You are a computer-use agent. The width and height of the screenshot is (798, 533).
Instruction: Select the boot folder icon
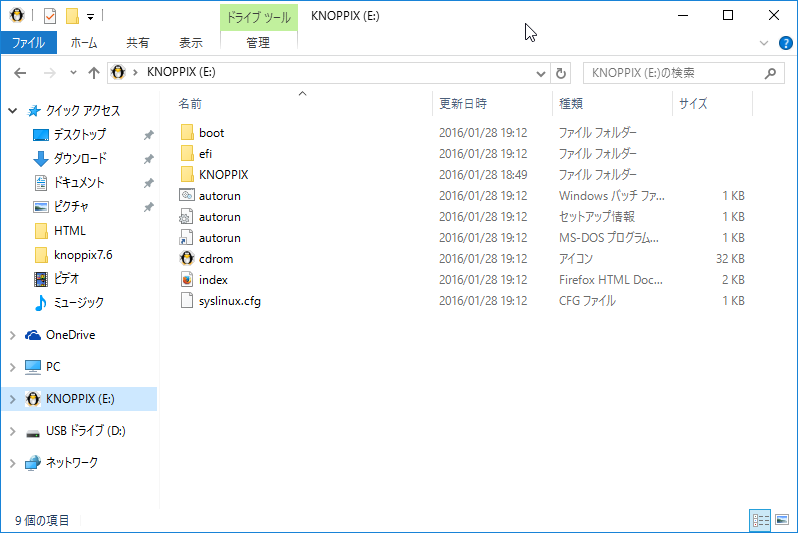[x=187, y=132]
